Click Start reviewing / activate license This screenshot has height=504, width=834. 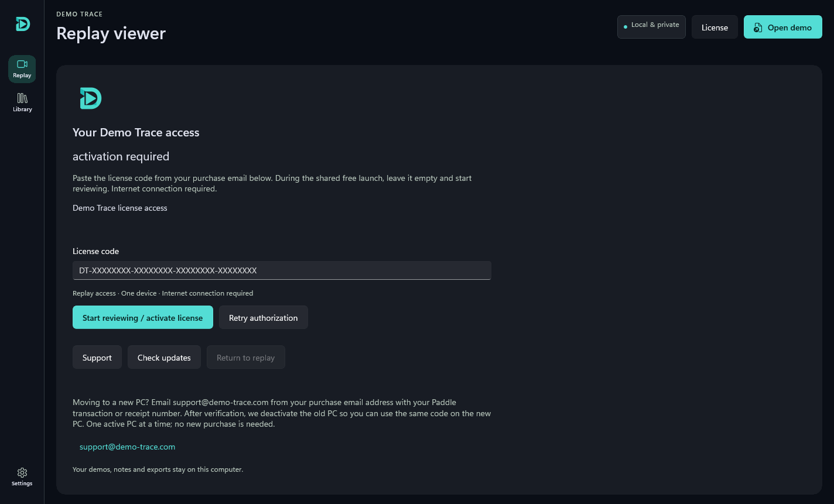point(143,317)
